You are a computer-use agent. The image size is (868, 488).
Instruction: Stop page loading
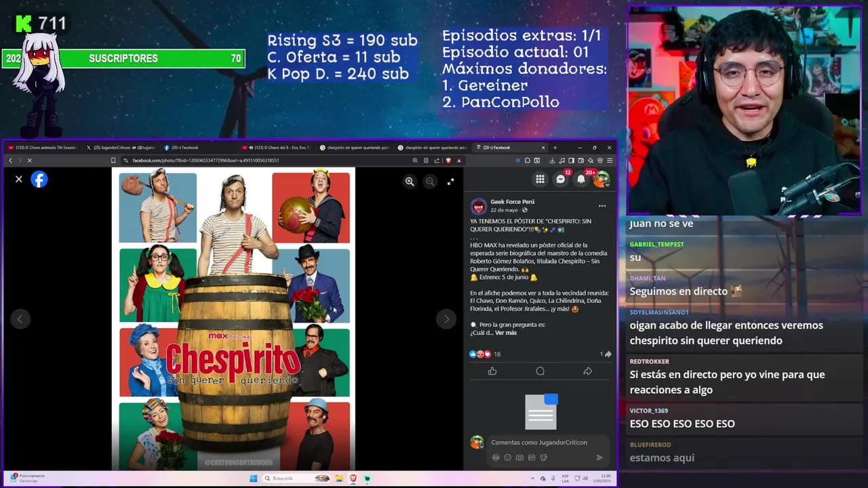coord(30,161)
